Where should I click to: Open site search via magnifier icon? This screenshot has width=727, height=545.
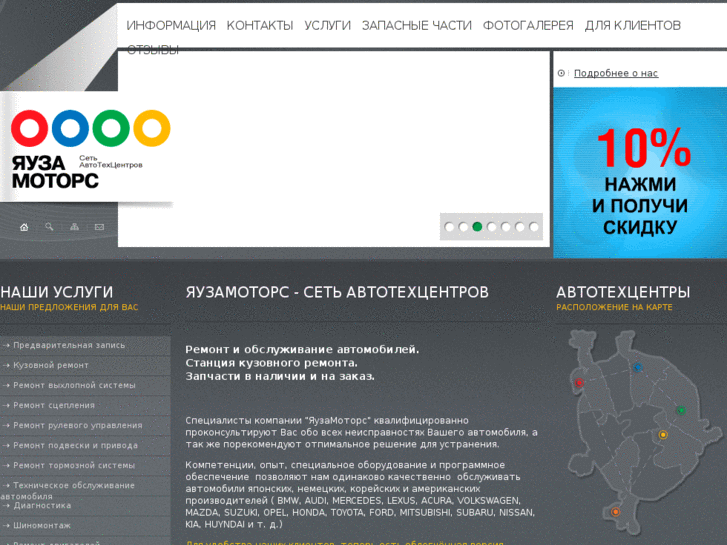(x=49, y=227)
